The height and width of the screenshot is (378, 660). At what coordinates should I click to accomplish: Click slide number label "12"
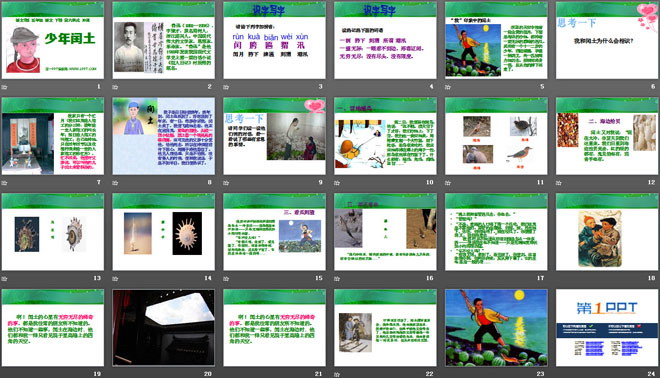point(651,182)
